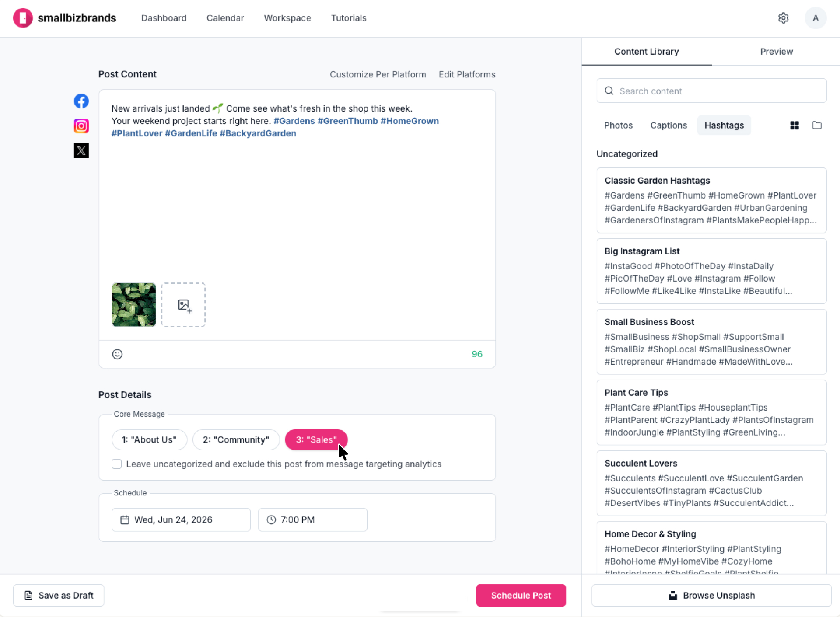Click the clock icon in time field
Viewport: 840px width, 617px height.
click(x=271, y=519)
